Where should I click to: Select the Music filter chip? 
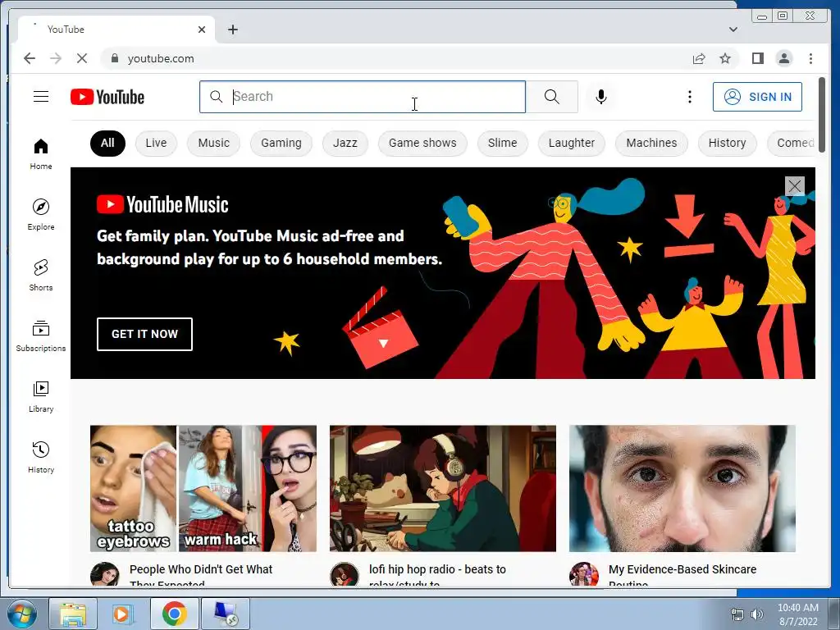click(x=214, y=143)
